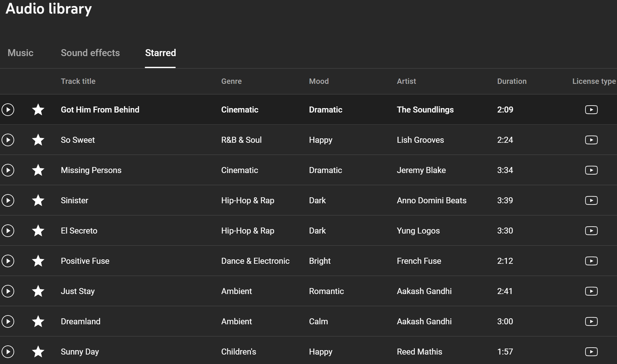Click the 1:57 duration of Sunny Day
The width and height of the screenshot is (617, 364).
(505, 352)
